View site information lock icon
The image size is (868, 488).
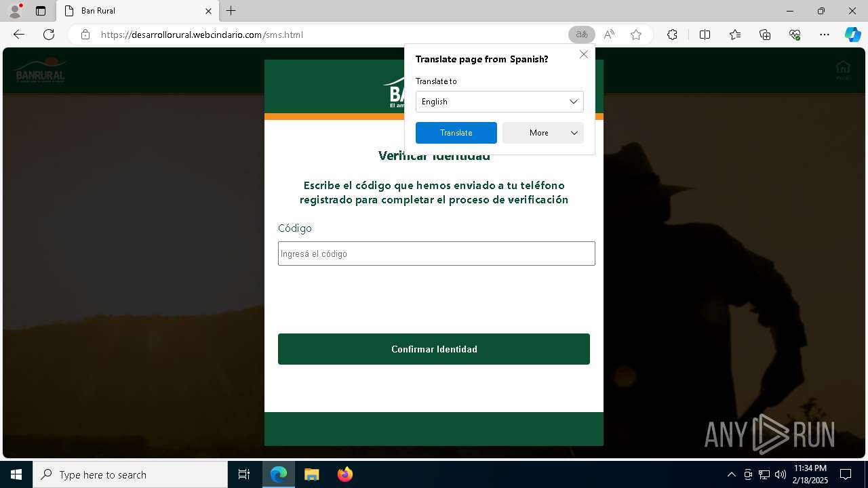point(85,35)
